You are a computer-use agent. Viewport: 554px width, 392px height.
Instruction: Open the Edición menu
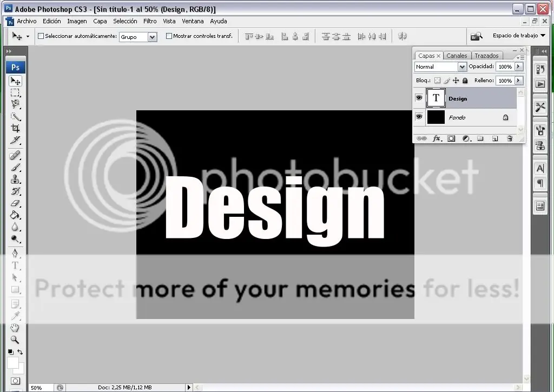(x=51, y=21)
